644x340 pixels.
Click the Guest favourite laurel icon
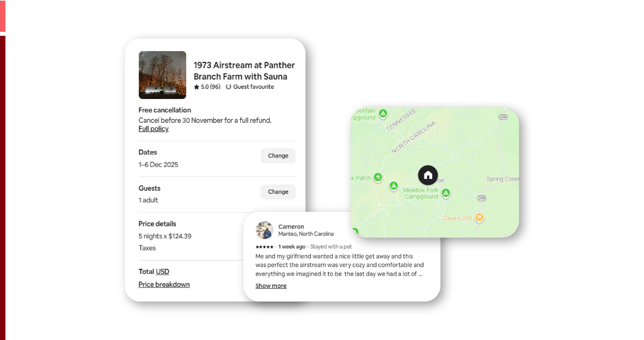pyautogui.click(x=228, y=87)
